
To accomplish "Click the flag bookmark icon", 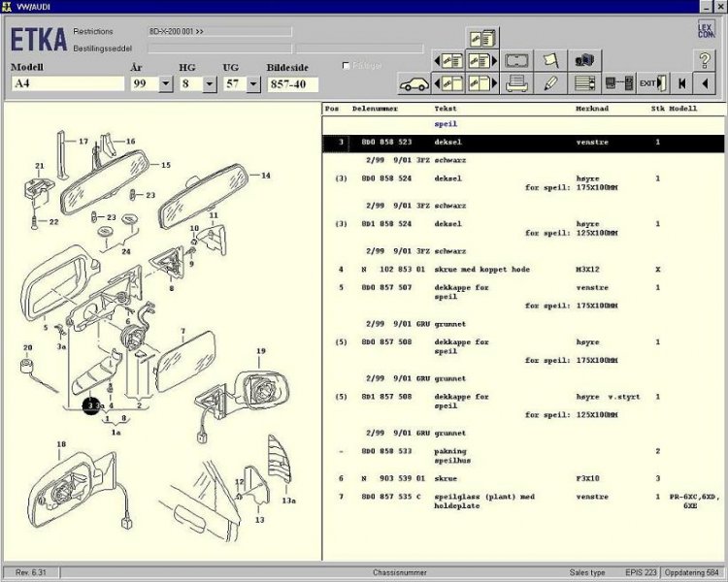I will click(550, 60).
